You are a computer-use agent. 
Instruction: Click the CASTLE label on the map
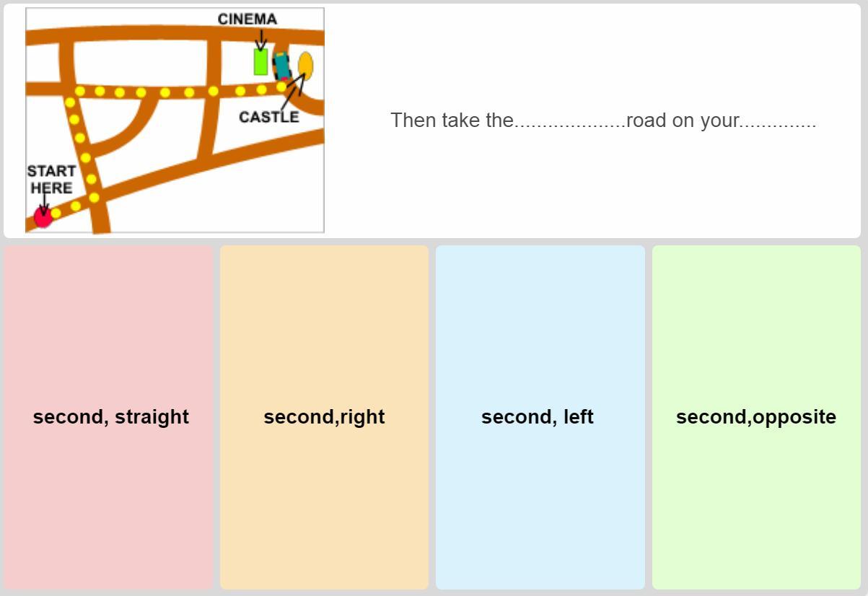268,117
